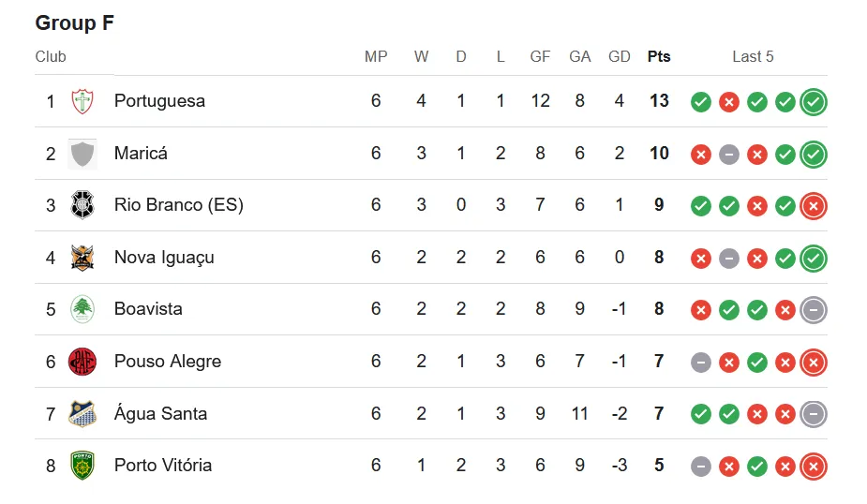Open the Água Santa team name link

[x=160, y=413]
